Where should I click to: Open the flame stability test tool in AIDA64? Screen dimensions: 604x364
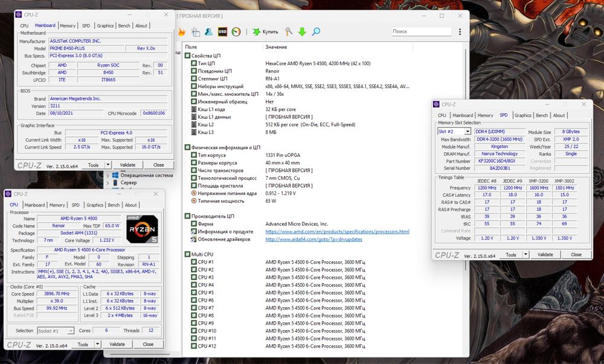pos(181,32)
